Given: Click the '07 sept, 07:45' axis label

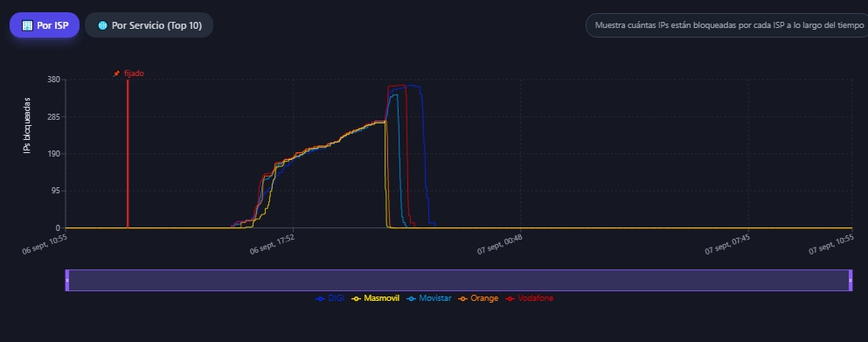Looking at the screenshot, I should pos(727,244).
